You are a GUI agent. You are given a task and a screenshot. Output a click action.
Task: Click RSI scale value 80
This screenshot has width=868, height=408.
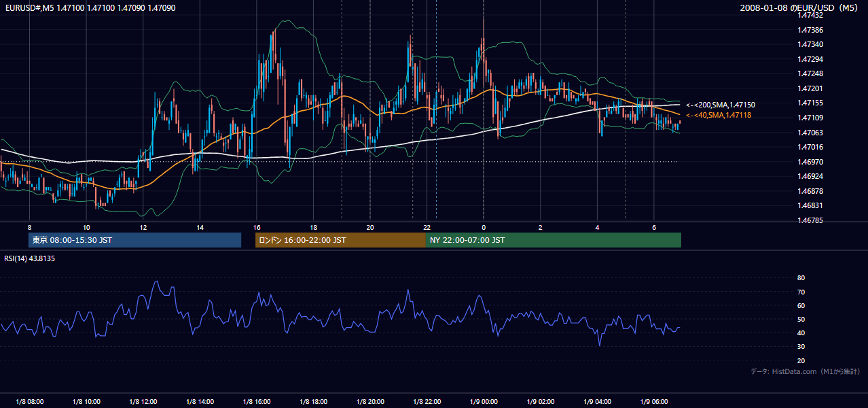point(801,278)
